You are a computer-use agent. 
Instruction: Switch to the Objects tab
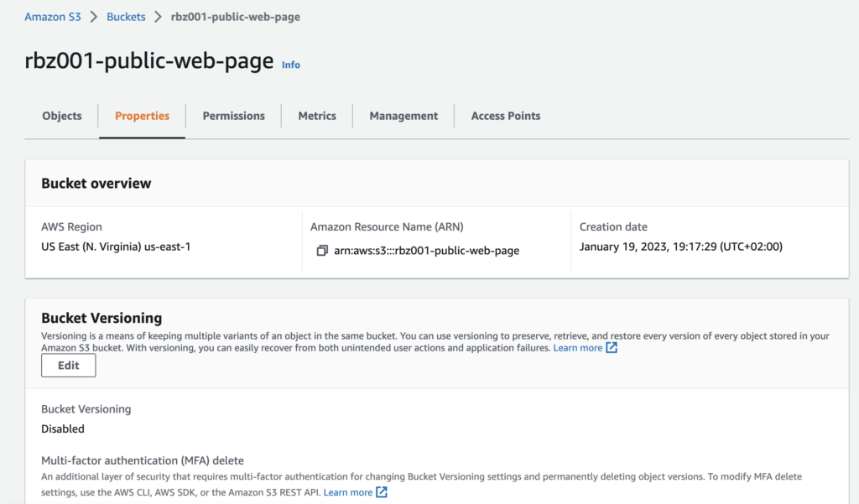tap(62, 116)
